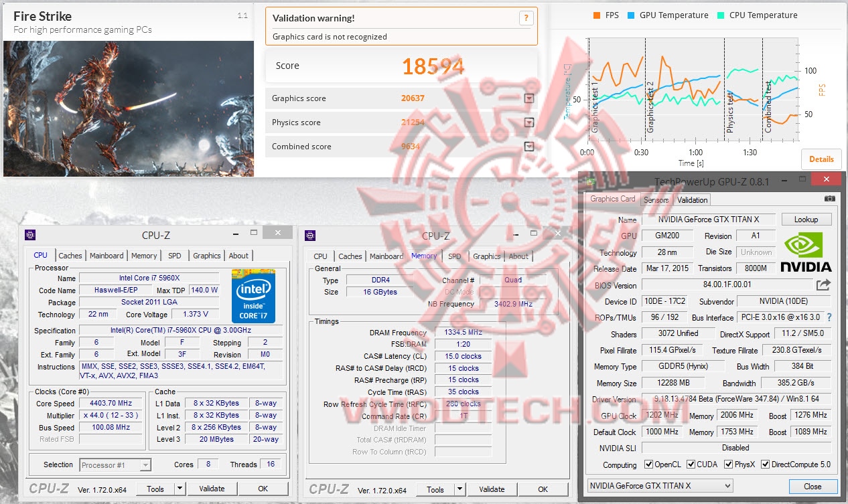Open the About tab in Memory CPU-Z window
The height and width of the screenshot is (504, 848).
click(x=518, y=256)
